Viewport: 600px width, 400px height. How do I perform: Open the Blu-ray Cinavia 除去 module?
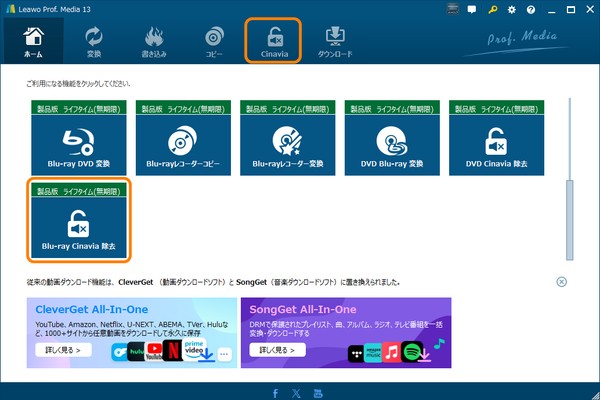(x=79, y=220)
